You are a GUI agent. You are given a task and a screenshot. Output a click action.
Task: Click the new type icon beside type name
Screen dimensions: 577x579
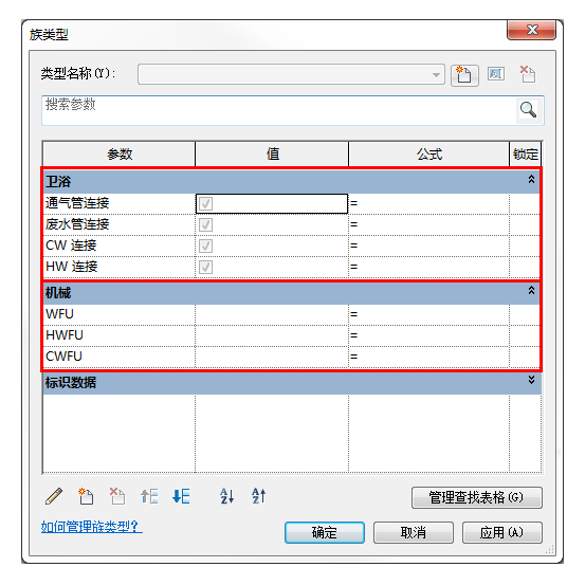click(464, 75)
